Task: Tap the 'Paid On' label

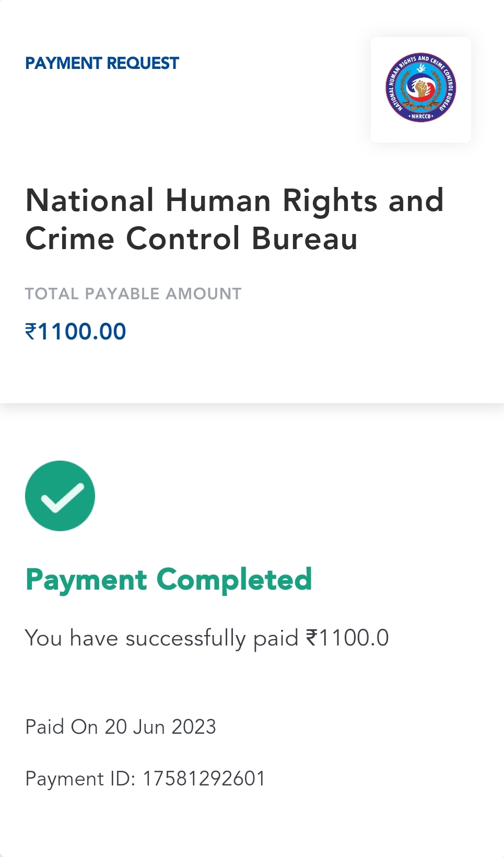Action: 62,727
